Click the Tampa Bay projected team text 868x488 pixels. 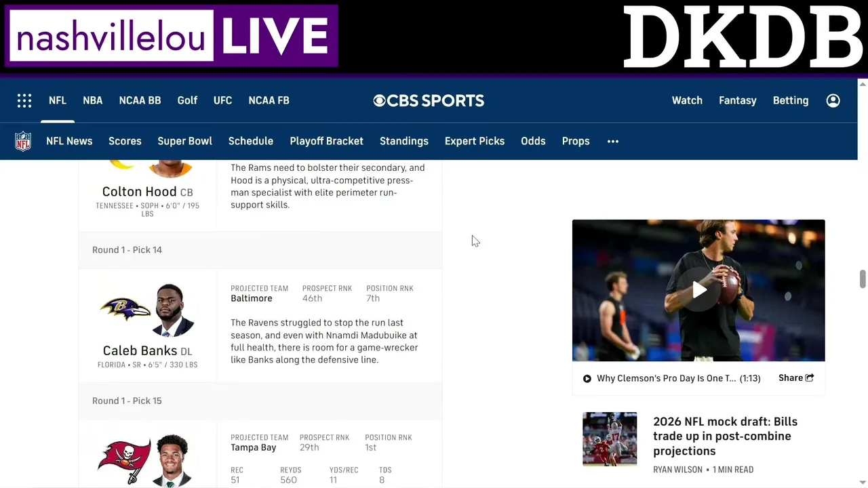[253, 447]
